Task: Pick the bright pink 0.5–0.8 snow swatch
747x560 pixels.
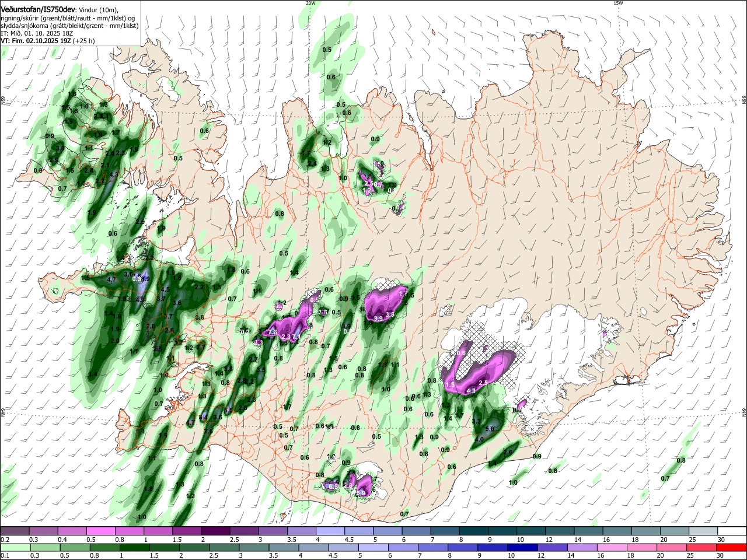Action: [100, 531]
